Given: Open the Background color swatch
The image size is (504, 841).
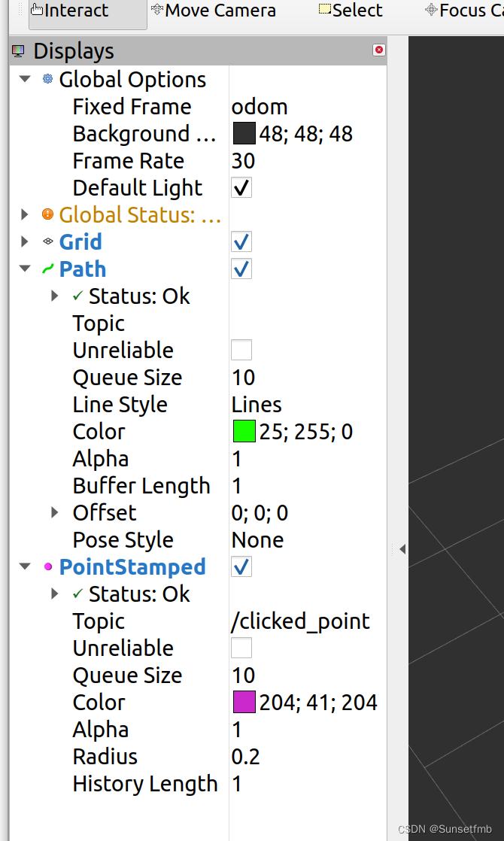Looking at the screenshot, I should 244,134.
